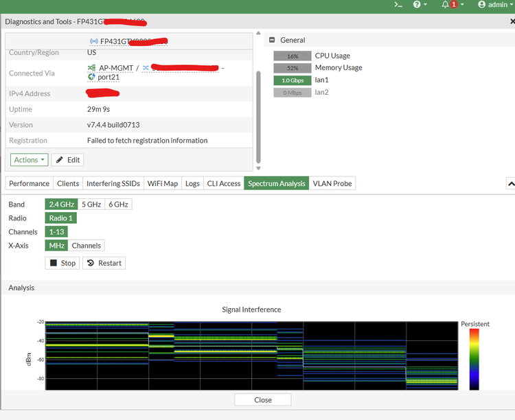Restart the spectrum analysis

point(104,263)
